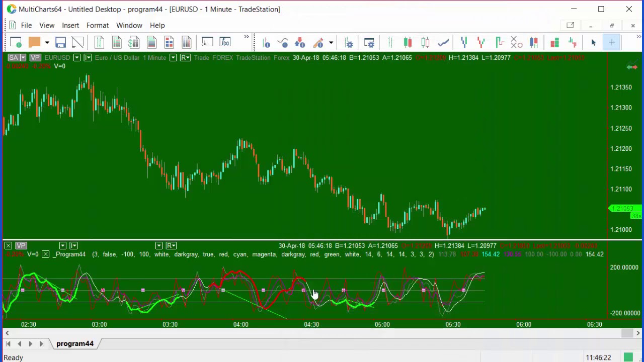Open the R dropdown on indicator subchart
Screen dimensions: 644x362
(x=171, y=245)
